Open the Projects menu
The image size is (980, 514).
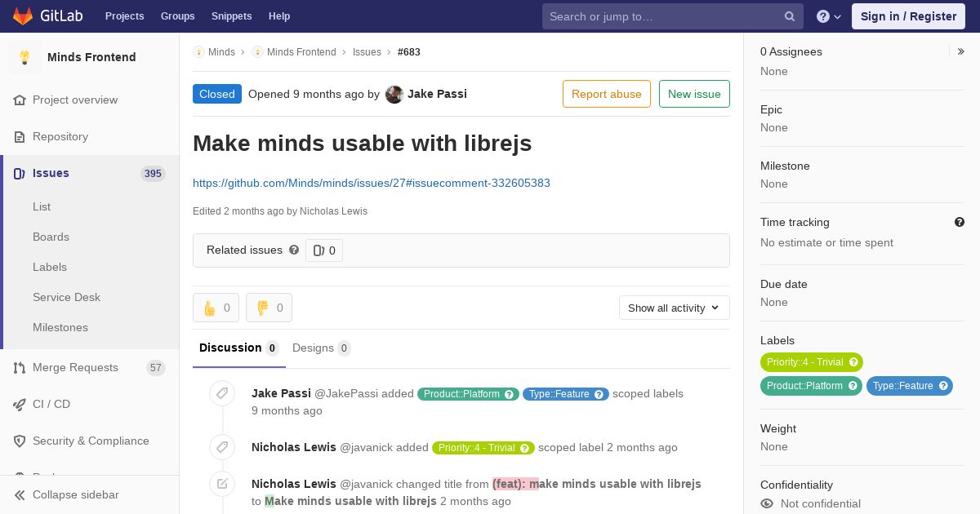124,16
